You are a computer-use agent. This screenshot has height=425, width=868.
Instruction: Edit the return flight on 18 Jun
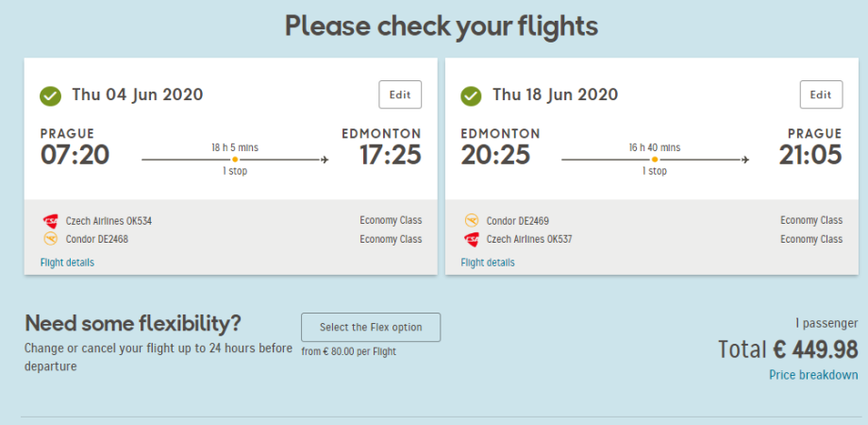821,94
